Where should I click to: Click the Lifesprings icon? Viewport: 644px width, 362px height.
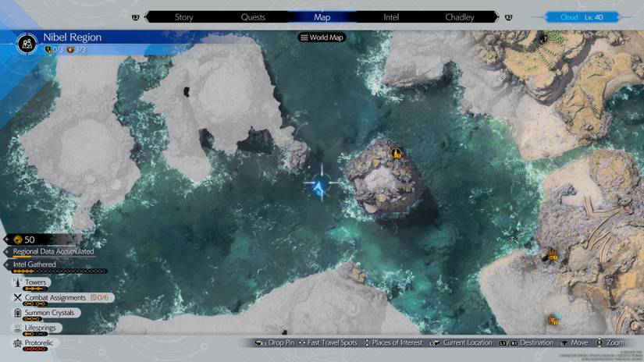pos(17,328)
